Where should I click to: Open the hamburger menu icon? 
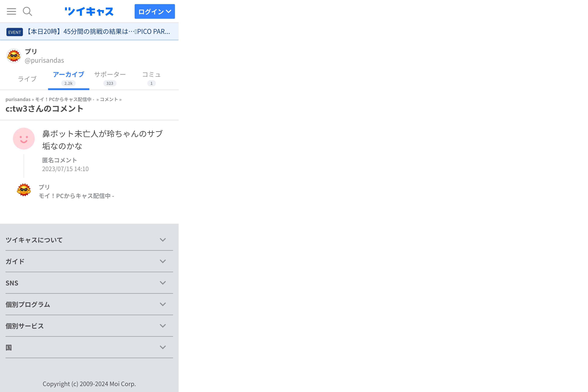pyautogui.click(x=11, y=11)
